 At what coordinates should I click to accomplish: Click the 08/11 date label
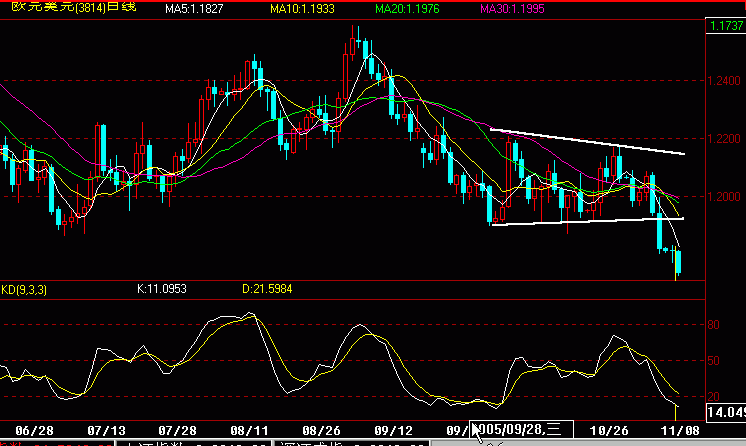coord(249,431)
